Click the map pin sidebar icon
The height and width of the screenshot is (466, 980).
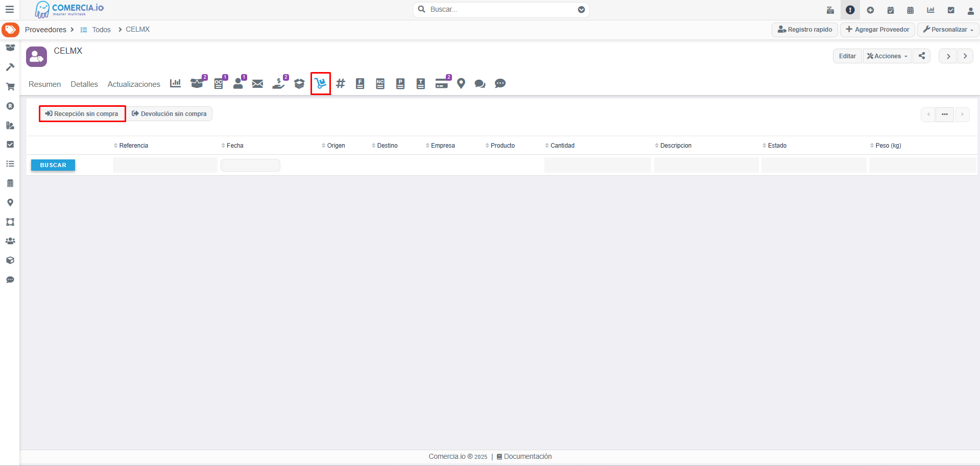point(10,202)
